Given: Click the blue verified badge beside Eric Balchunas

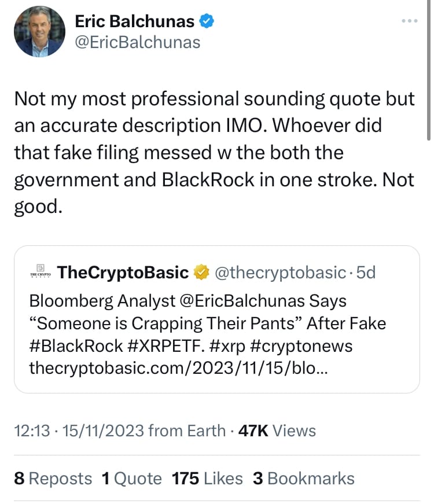Looking at the screenshot, I should (x=207, y=22).
